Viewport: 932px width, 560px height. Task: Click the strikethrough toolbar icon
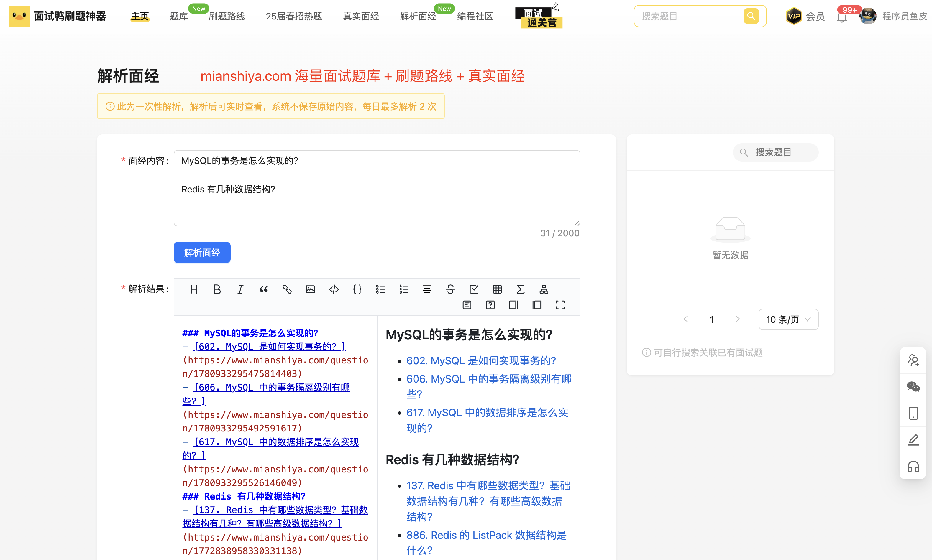click(450, 289)
